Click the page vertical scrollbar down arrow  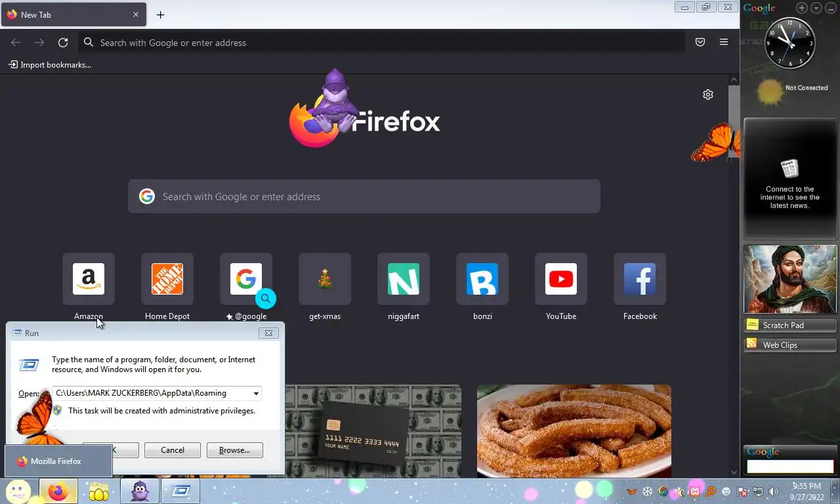734,472
